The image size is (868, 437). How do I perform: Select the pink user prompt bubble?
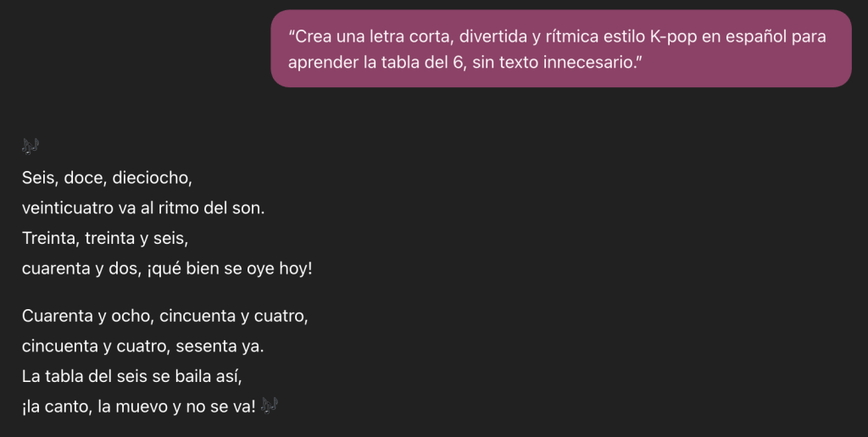560,48
